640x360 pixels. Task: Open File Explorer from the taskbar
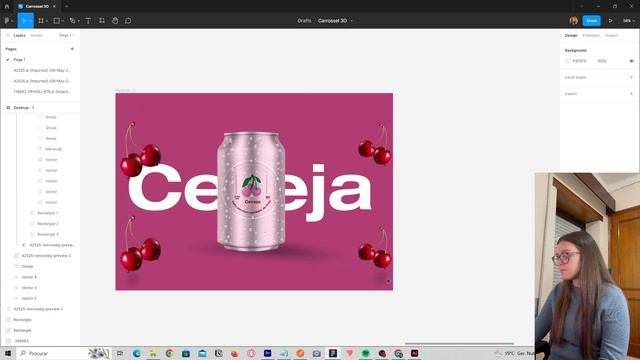[x=153, y=353]
